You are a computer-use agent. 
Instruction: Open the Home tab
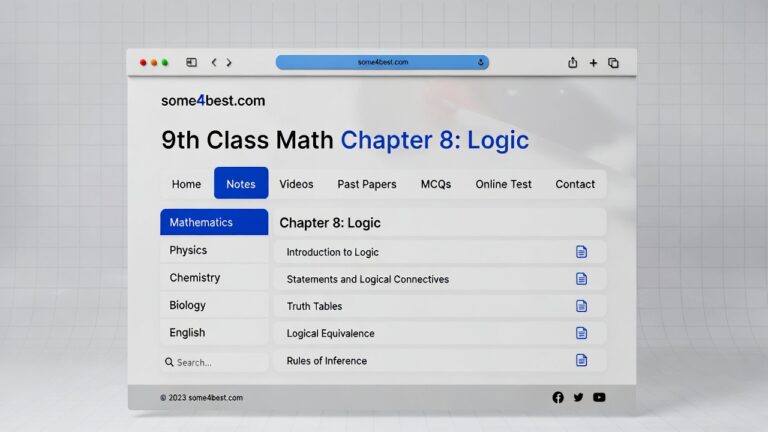(x=186, y=184)
